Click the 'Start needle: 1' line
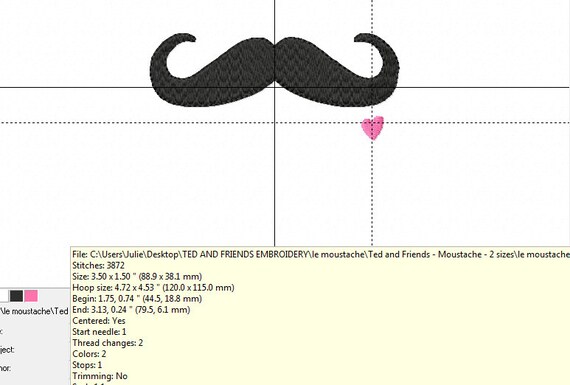570x385 pixels. click(x=99, y=332)
